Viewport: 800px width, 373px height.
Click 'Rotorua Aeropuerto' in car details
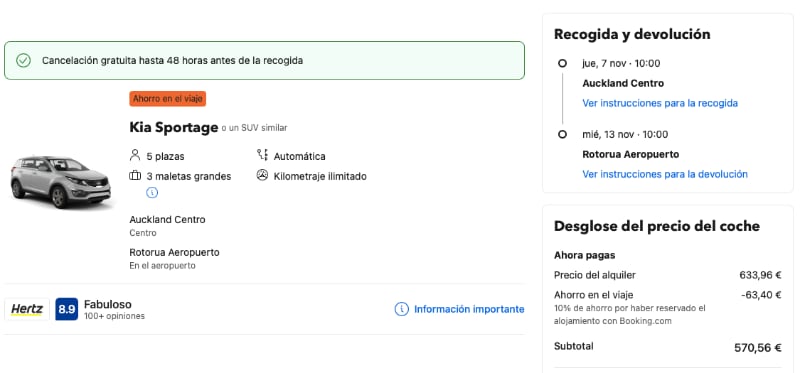174,253
